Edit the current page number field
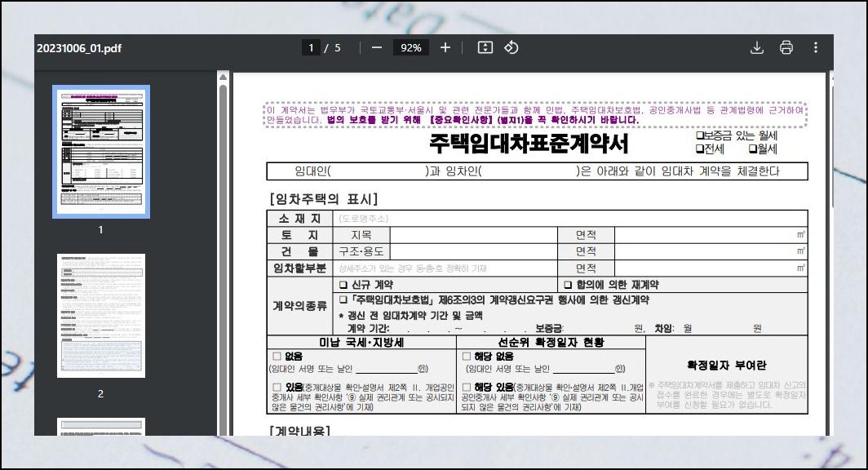Viewport: 868px width, 470px height. tap(311, 48)
